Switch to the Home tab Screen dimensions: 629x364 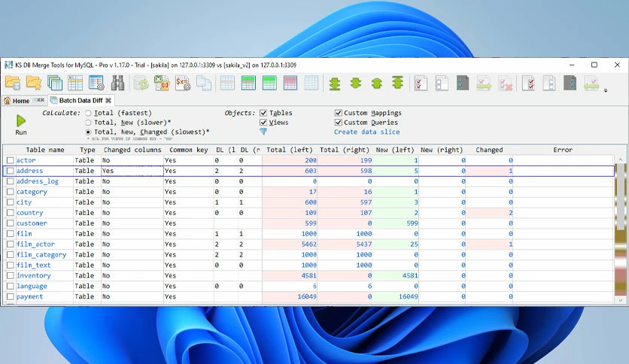pos(21,101)
